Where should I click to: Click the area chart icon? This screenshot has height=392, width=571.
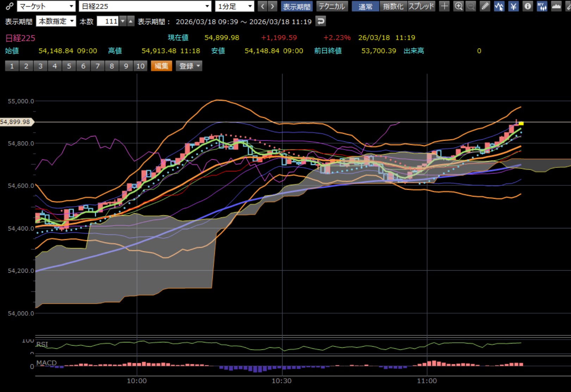[556, 6]
